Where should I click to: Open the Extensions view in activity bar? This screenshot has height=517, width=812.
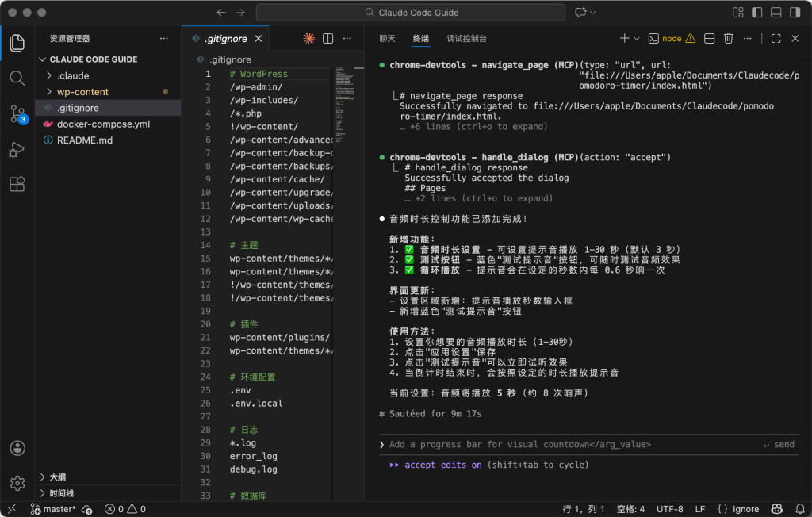(17, 184)
